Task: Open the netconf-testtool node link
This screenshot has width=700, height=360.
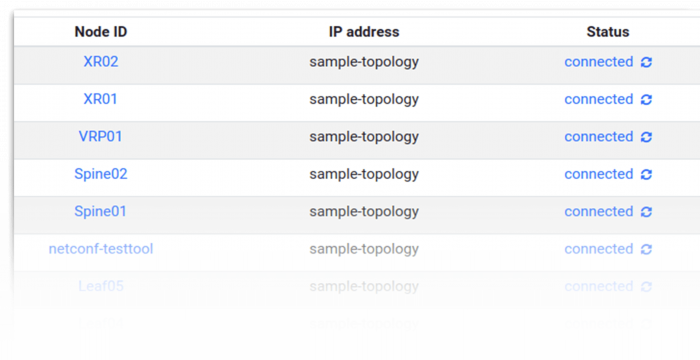Action: (101, 249)
